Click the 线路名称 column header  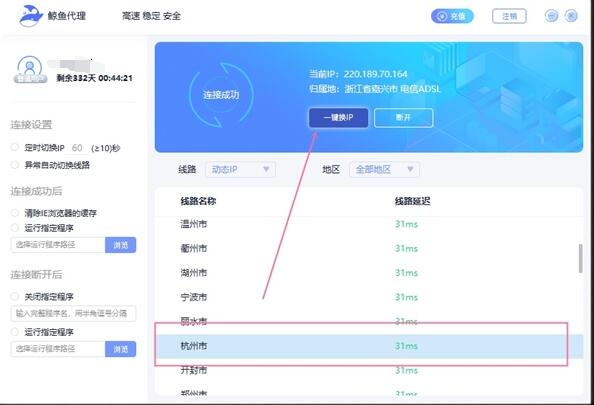point(198,201)
